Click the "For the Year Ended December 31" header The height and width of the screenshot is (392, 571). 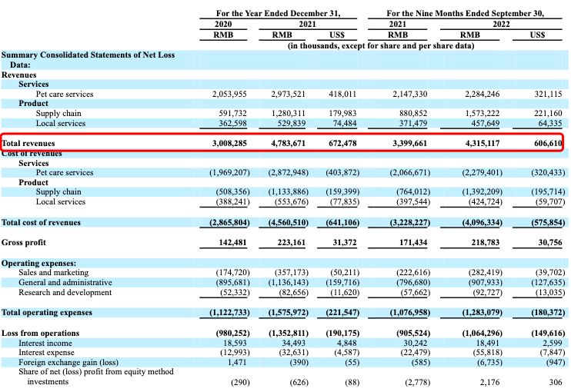tap(277, 13)
